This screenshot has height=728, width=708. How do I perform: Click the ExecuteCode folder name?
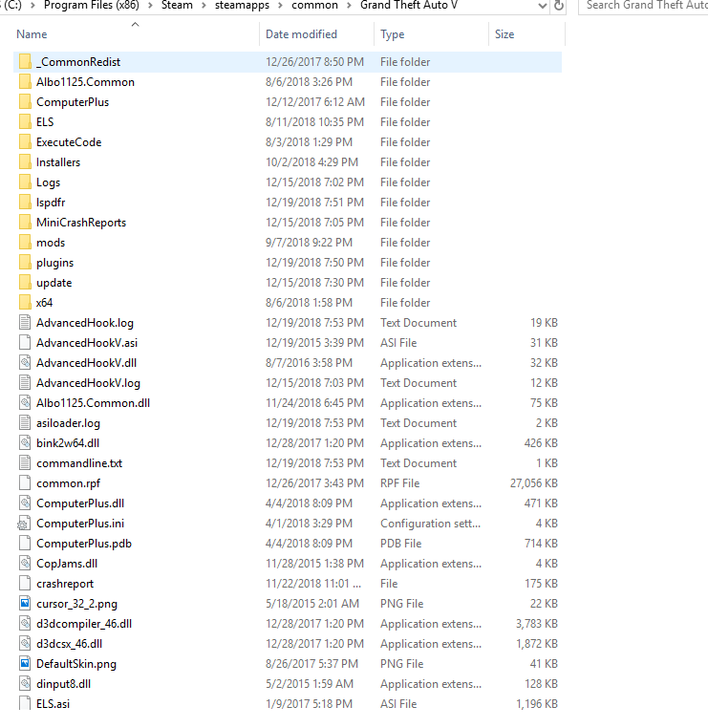69,142
